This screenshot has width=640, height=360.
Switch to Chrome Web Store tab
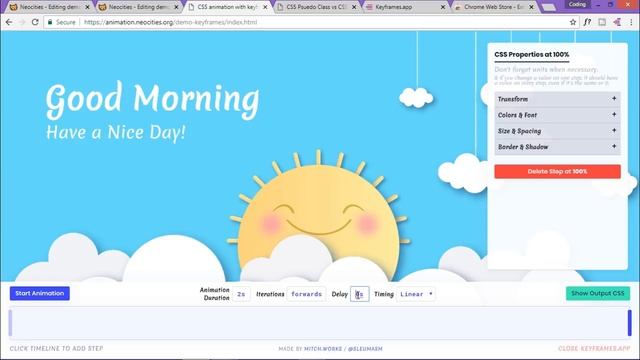[x=493, y=7]
